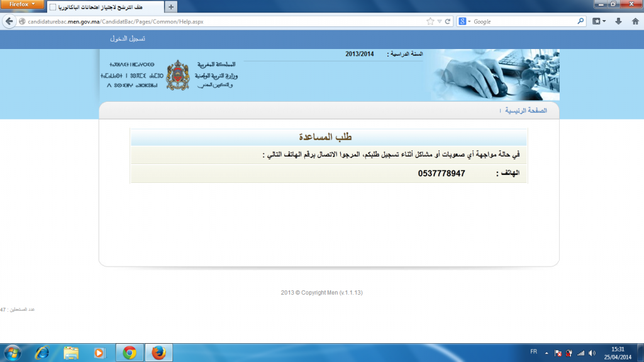Bookmark this page with the star icon
644x362 pixels.
tap(430, 21)
